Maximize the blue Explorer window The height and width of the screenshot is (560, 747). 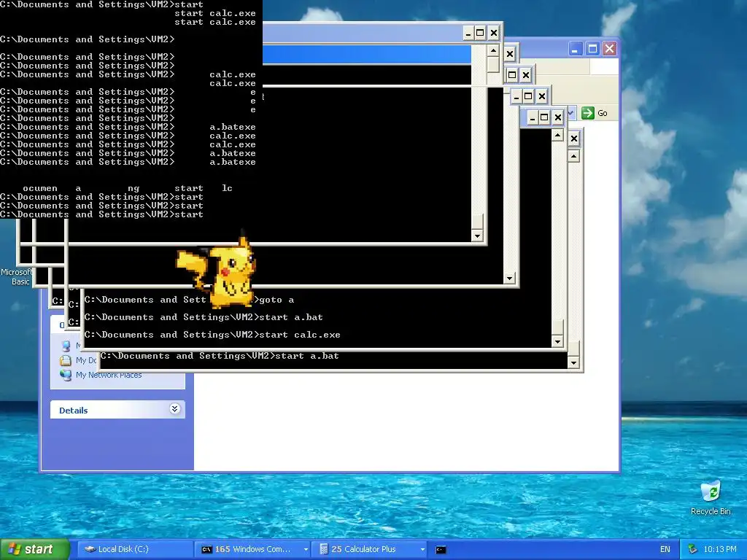592,49
